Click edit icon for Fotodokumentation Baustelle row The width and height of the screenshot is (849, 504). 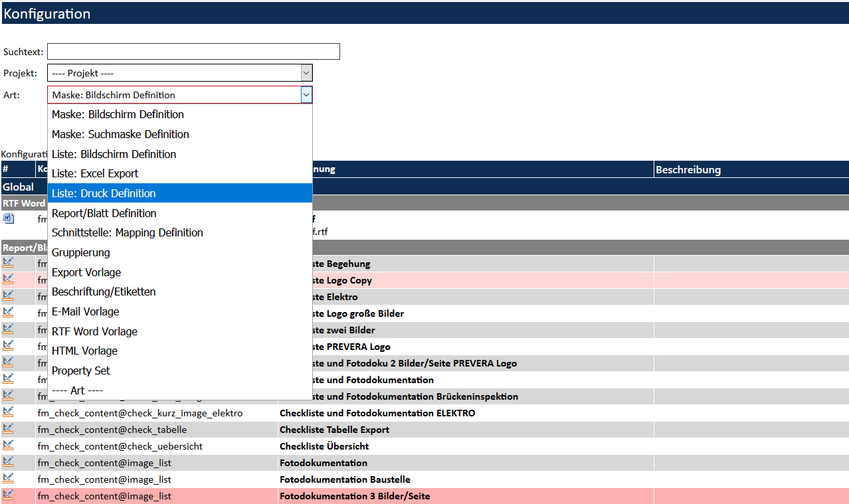[8, 478]
